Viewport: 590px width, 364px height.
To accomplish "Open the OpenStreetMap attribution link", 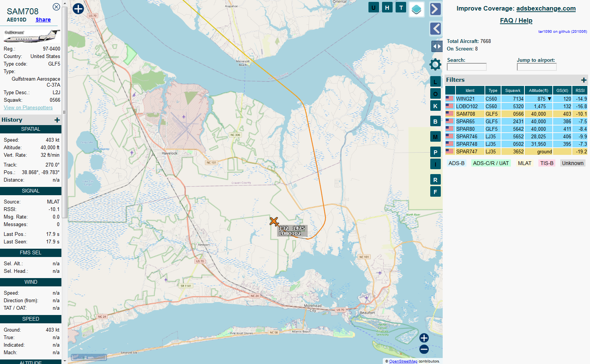I will pos(403,361).
